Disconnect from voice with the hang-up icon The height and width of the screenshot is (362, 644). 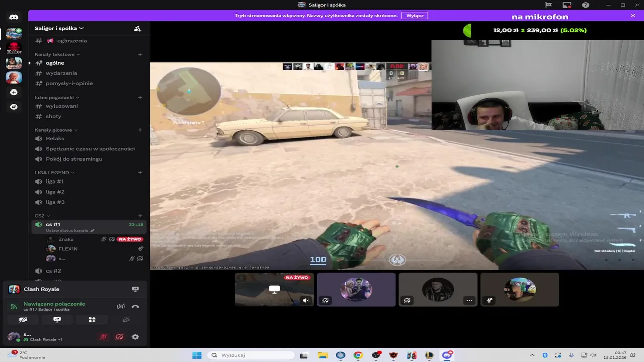click(x=135, y=306)
